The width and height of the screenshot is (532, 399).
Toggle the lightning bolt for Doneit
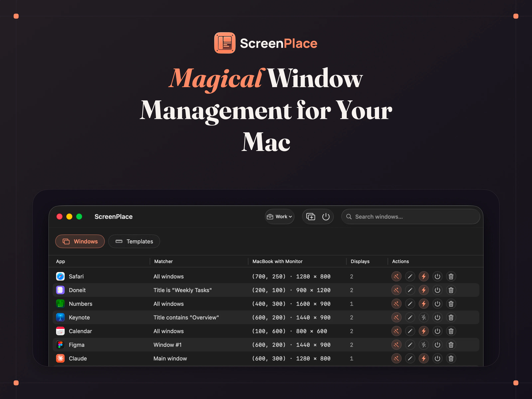[x=424, y=290]
